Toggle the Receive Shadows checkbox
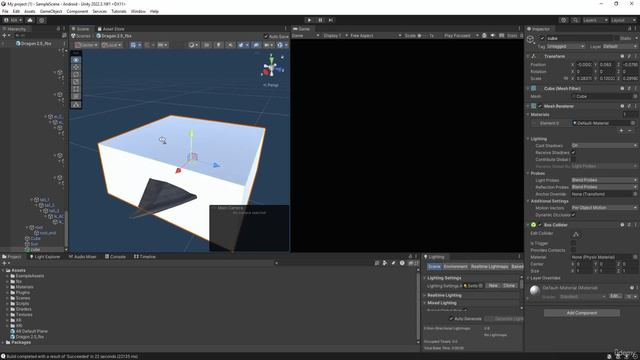This screenshot has height=360, width=640. (573, 153)
